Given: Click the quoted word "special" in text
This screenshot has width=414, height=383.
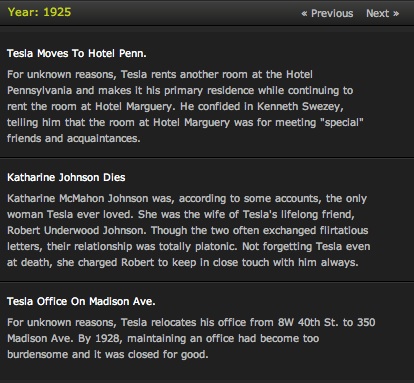Looking at the screenshot, I should coord(342,122).
